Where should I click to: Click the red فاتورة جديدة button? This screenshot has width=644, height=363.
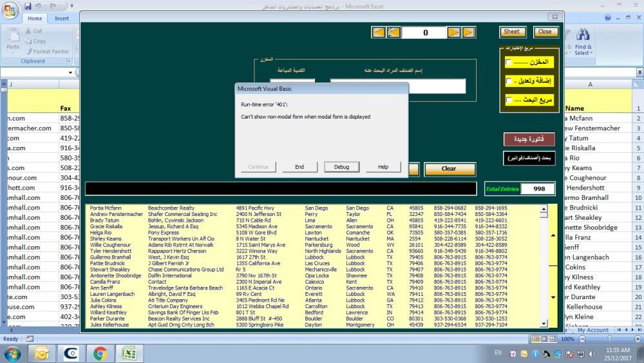tap(529, 139)
